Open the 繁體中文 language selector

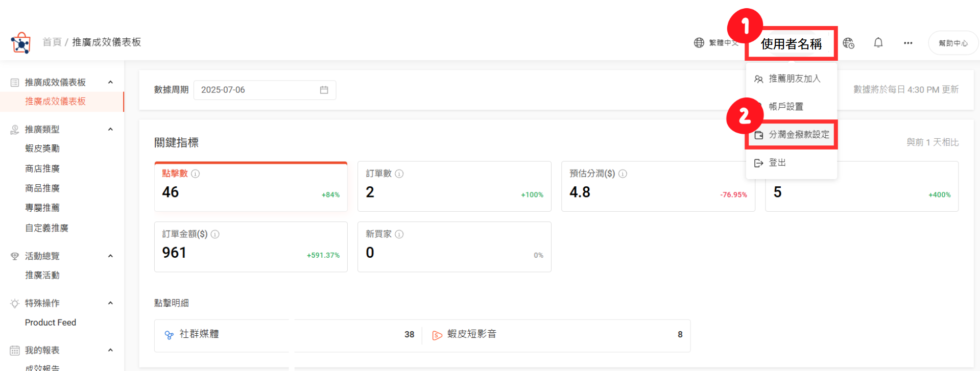coord(716,43)
